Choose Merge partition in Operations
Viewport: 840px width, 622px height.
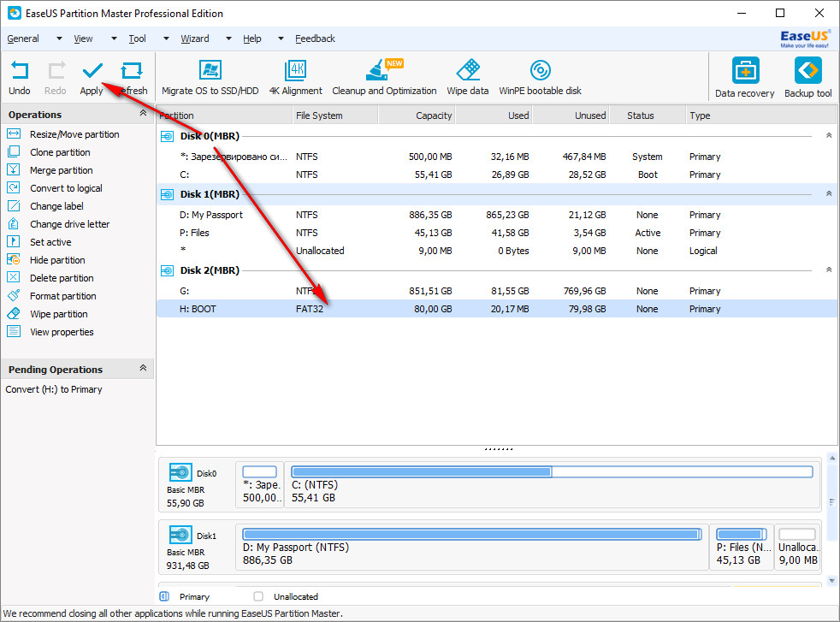click(61, 170)
